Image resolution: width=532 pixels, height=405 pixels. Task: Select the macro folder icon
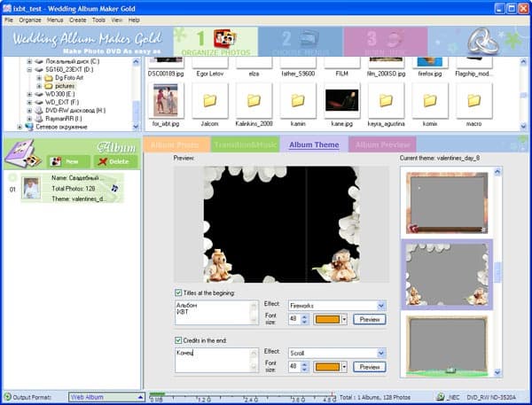[x=474, y=100]
